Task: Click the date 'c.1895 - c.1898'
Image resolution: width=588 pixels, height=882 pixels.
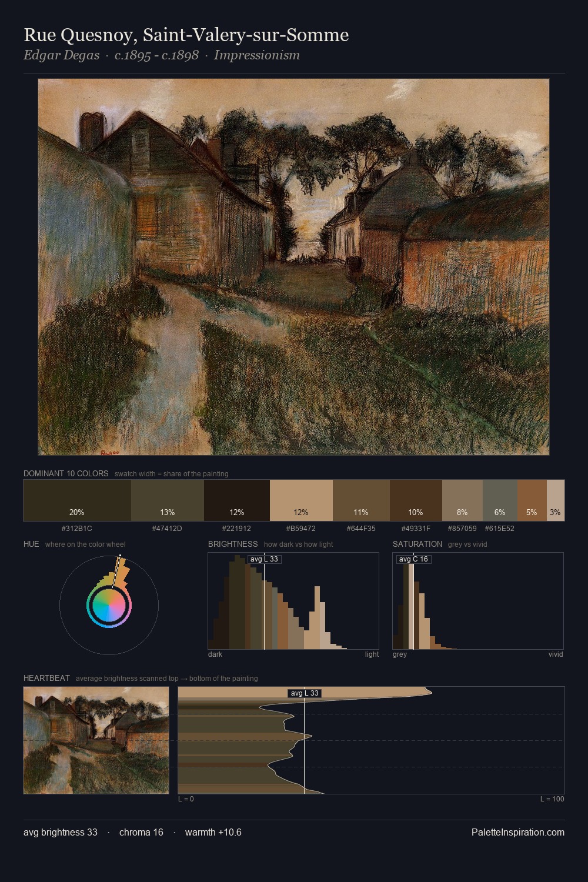Action: pos(156,55)
